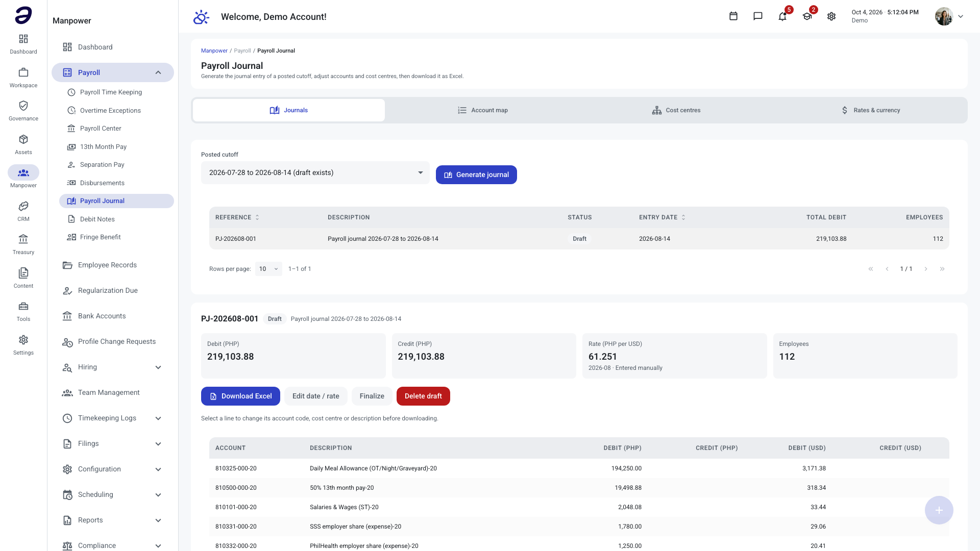This screenshot has height=551, width=980.
Task: Switch to the Rates & currency tab
Action: pyautogui.click(x=870, y=110)
